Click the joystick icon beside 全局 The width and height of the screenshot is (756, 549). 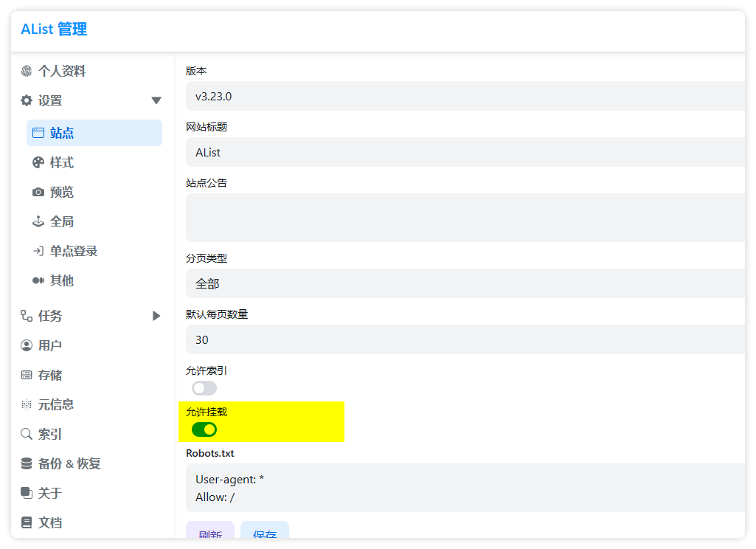38,221
